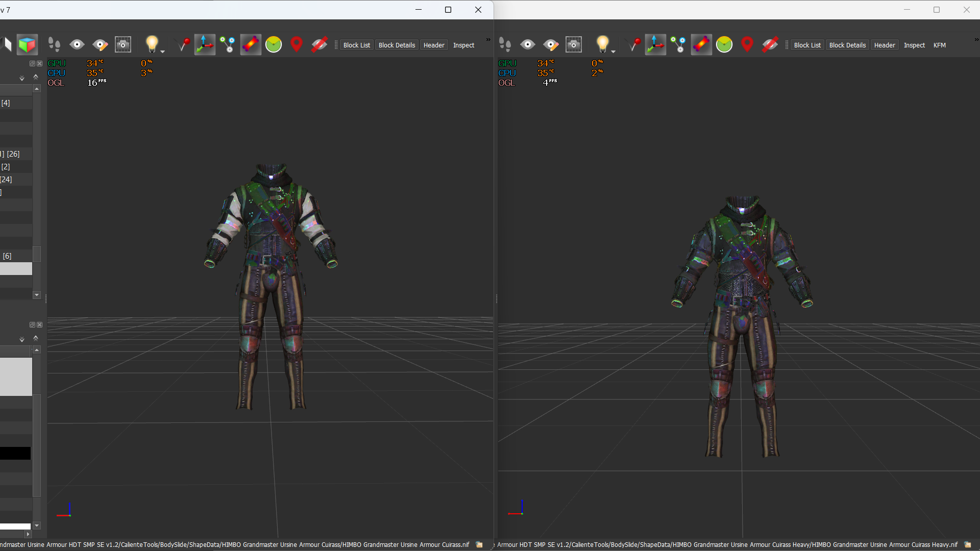Open lighting options arrow beside right window lightbulb

(614, 52)
